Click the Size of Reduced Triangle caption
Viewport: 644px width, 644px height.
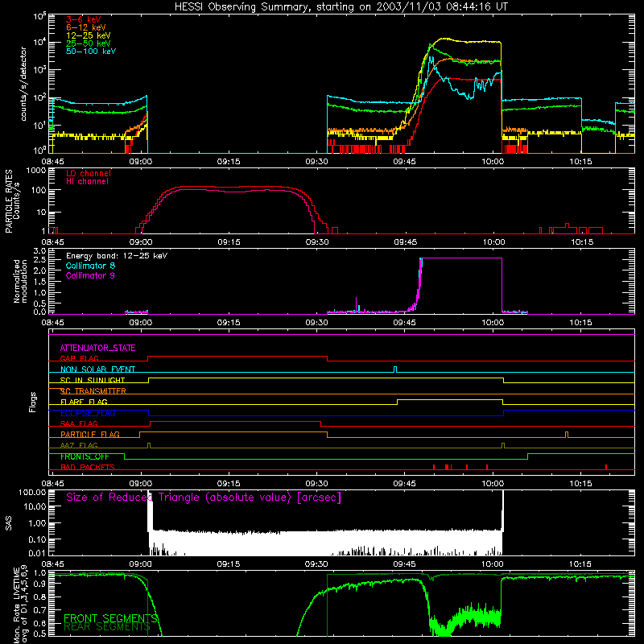coord(204,497)
